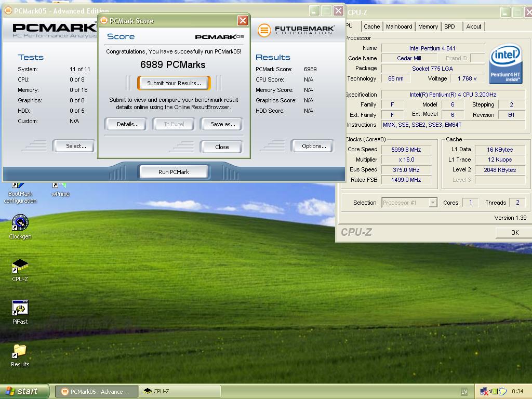Expand the Processor selection dropdown in CPU-Z

pyautogui.click(x=432, y=203)
